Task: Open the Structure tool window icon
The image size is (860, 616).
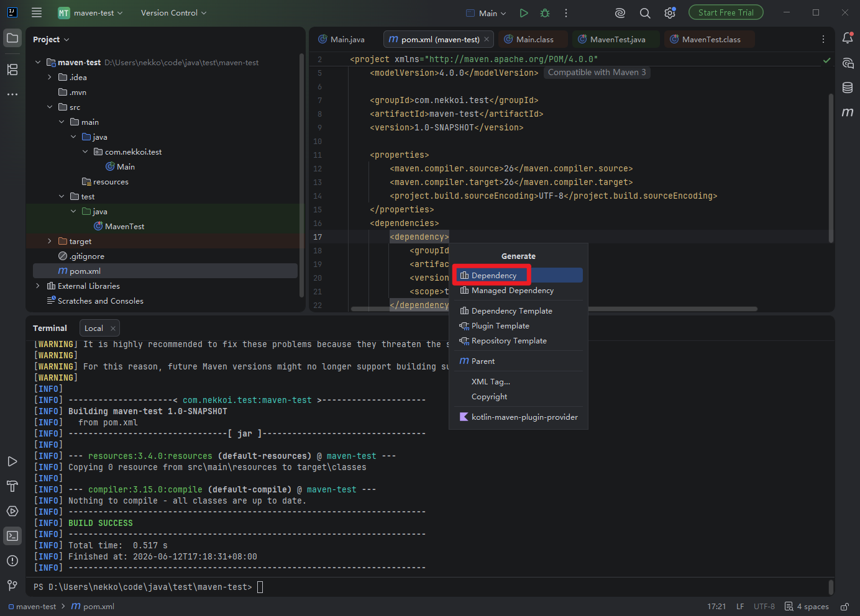Action: (x=12, y=70)
